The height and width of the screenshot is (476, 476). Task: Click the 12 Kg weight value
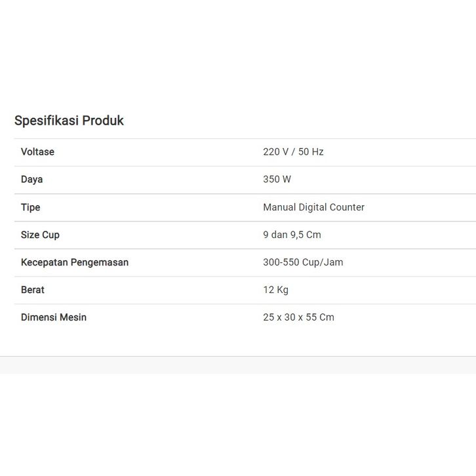(275, 290)
